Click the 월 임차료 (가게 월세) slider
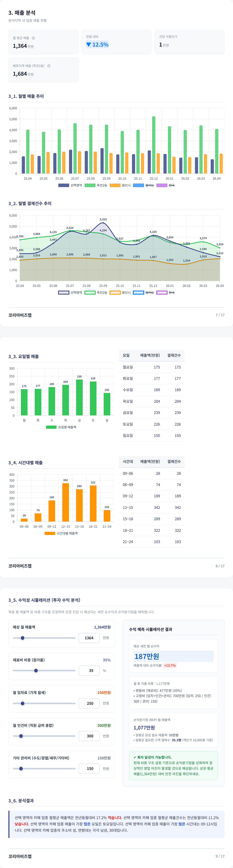Image resolution: width=233 pixels, height=868 pixels. pyautogui.click(x=44, y=703)
